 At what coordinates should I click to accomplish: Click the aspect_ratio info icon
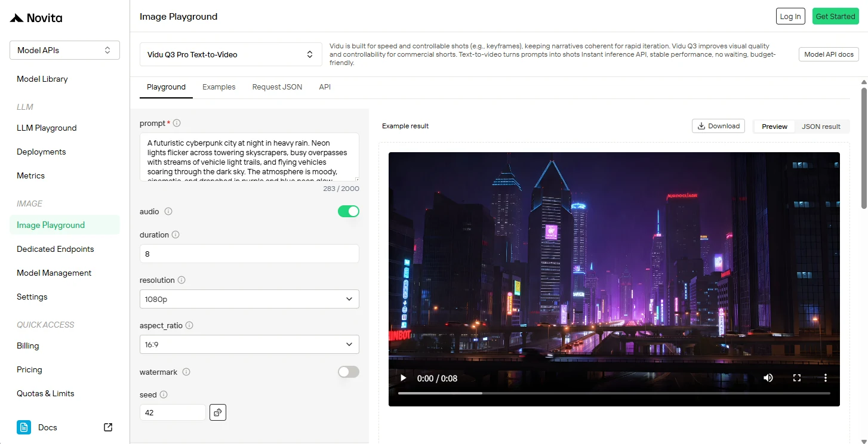(189, 325)
